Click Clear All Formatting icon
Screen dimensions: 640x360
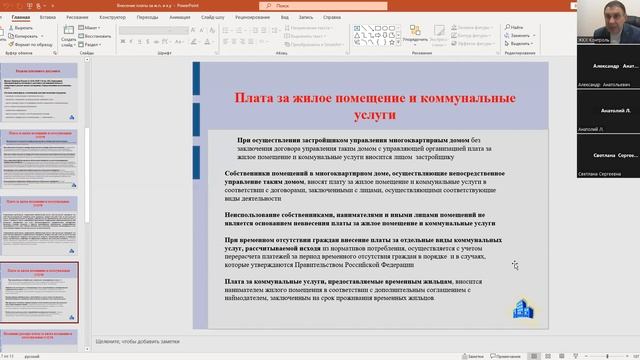212,30
